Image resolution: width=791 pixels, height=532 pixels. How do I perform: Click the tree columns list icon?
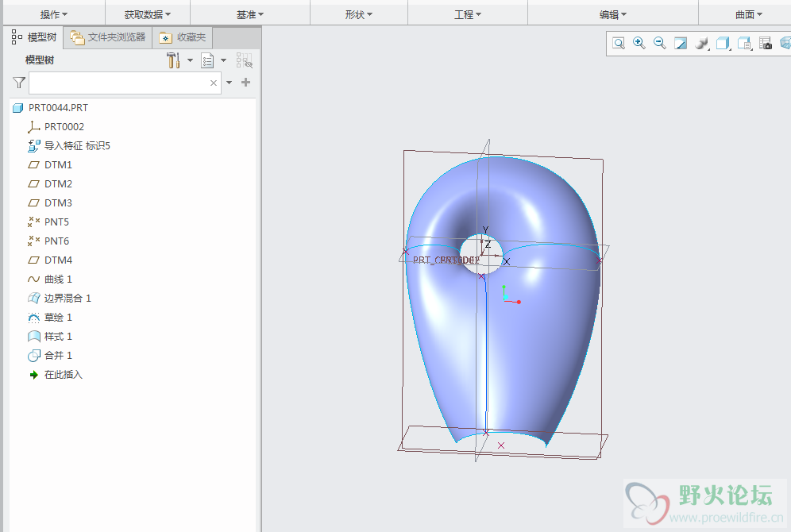(207, 60)
